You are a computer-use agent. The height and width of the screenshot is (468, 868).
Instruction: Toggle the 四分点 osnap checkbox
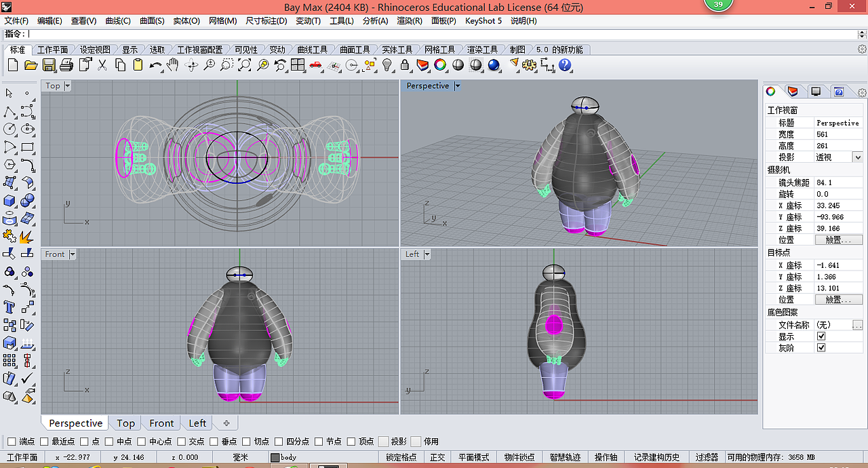(279, 442)
